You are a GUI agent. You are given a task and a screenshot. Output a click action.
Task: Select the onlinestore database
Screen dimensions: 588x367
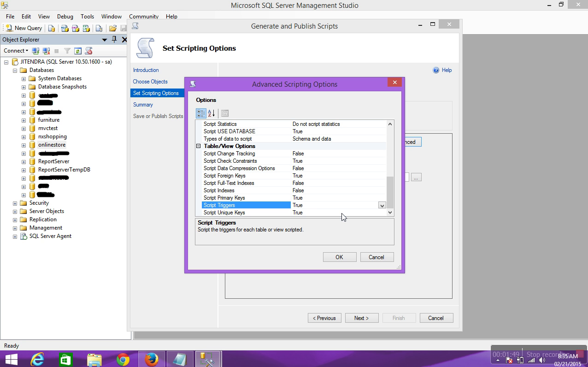tap(52, 145)
